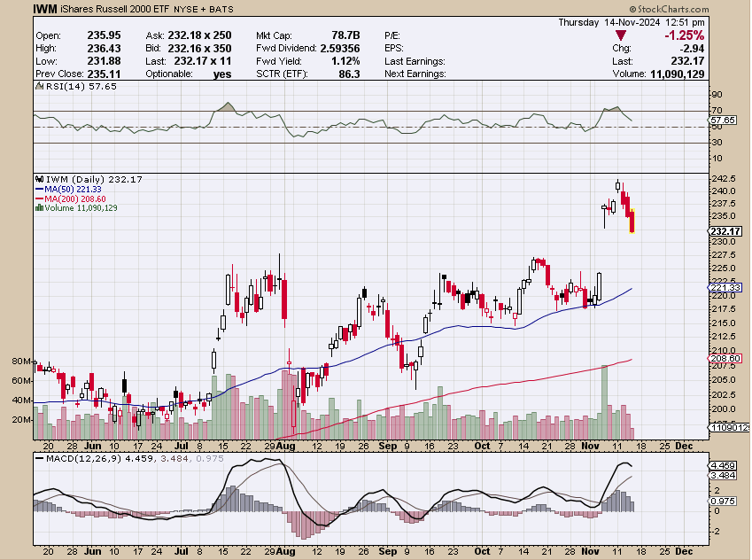Viewport: 752px width, 560px height.
Task: Click the 'EPS:' label
Action: [394, 49]
